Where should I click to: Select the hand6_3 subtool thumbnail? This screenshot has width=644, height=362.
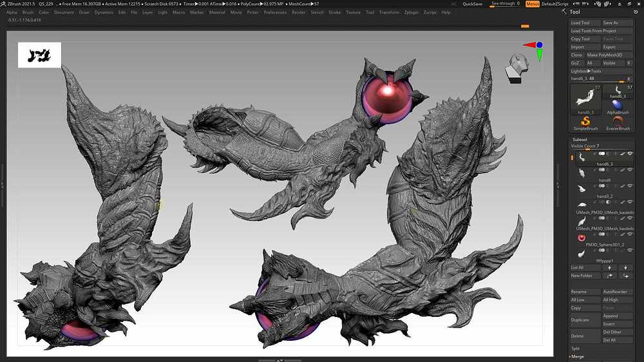[581, 157]
